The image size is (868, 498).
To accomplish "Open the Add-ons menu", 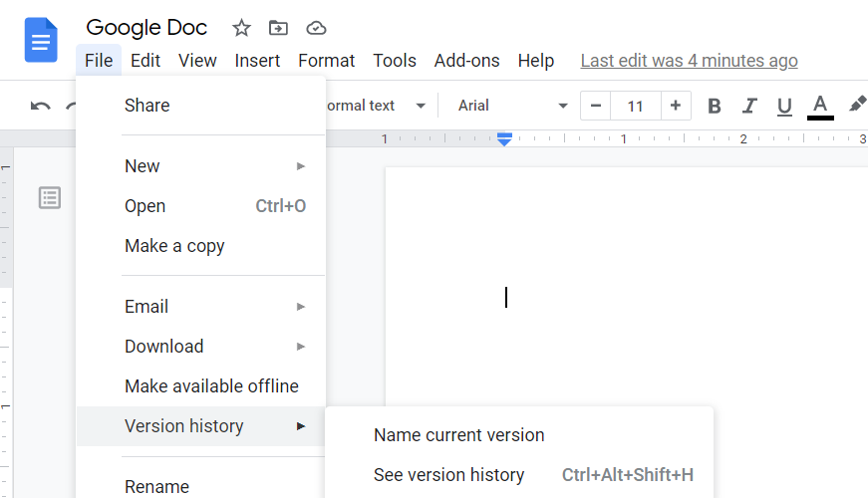I will tap(466, 61).
